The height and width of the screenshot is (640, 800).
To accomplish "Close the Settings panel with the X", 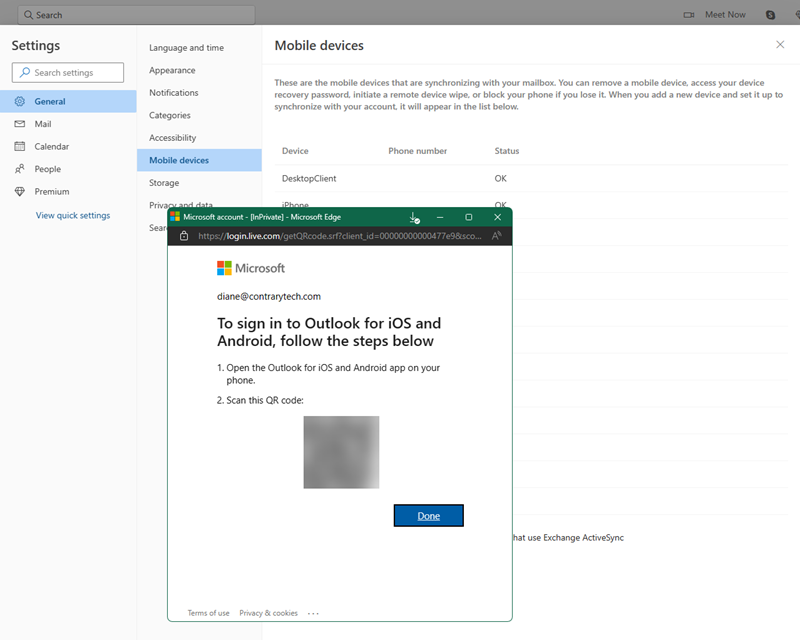I will pyautogui.click(x=780, y=45).
